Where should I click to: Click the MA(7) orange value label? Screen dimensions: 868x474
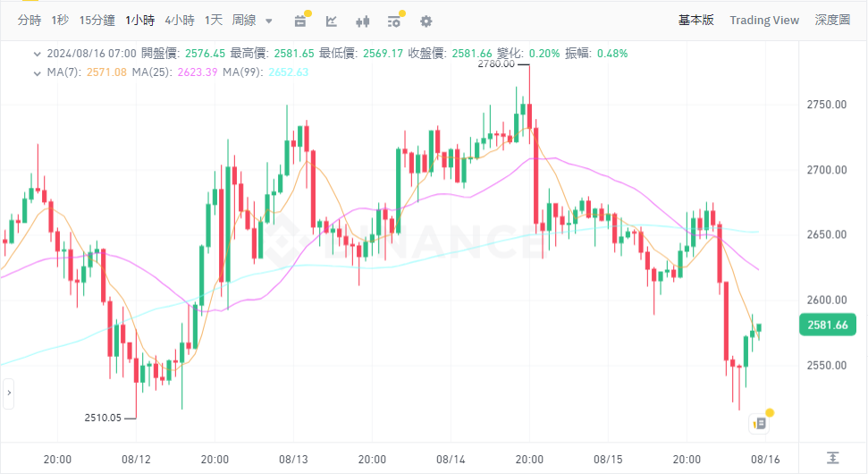(x=107, y=72)
